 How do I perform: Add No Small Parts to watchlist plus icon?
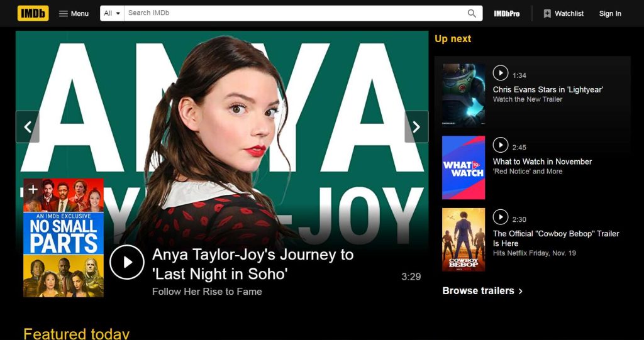(x=33, y=189)
